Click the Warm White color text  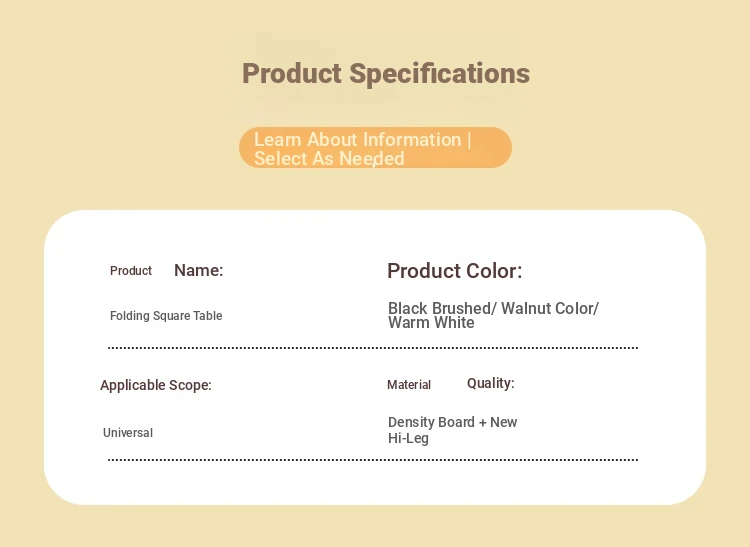click(431, 323)
